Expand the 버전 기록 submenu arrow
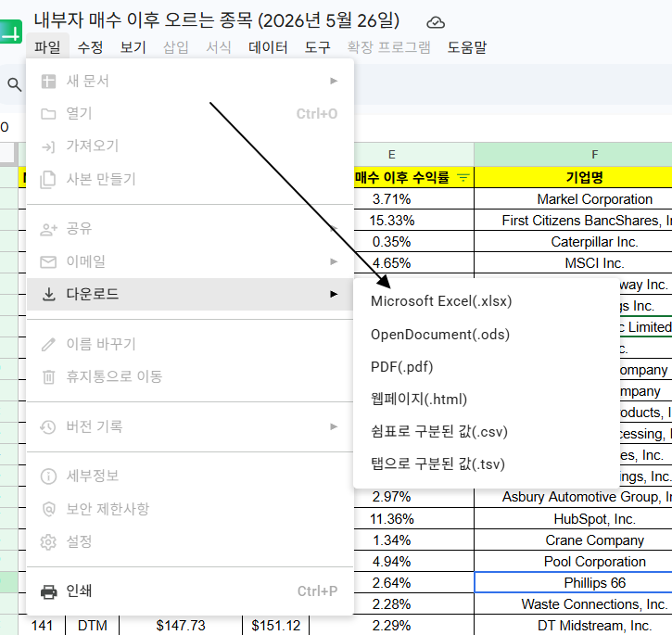672x635 pixels. [x=334, y=426]
